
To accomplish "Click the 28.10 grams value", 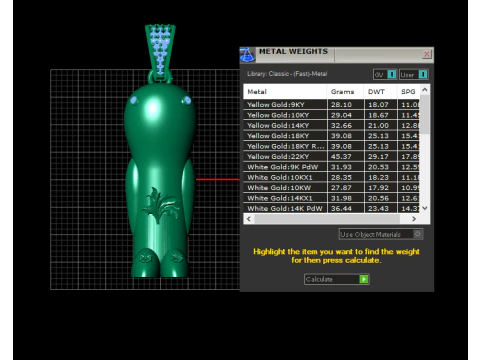I will click(341, 105).
